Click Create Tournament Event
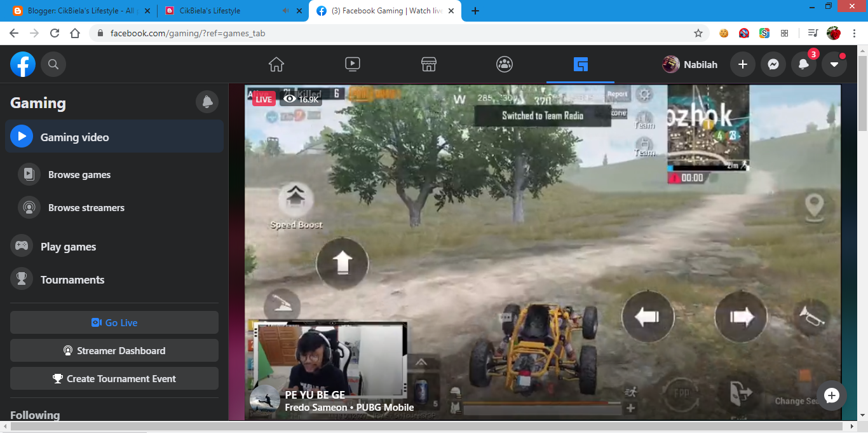The width and height of the screenshot is (868, 433). pos(114,378)
